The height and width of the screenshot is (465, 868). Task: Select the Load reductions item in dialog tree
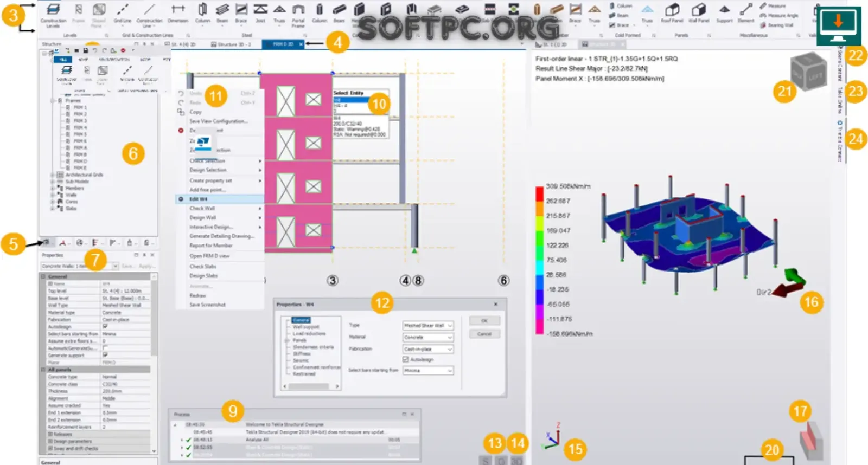point(309,333)
